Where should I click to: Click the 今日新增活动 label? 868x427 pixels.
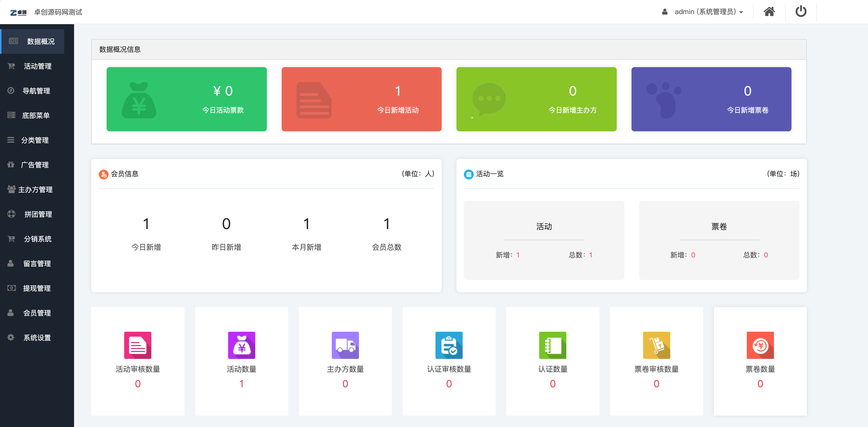pyautogui.click(x=398, y=110)
